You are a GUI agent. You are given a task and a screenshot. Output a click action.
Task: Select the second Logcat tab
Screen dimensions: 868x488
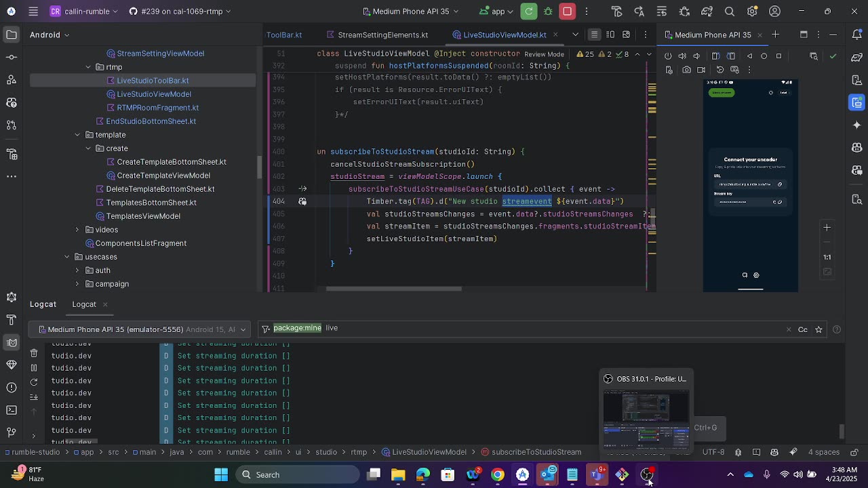(x=84, y=304)
